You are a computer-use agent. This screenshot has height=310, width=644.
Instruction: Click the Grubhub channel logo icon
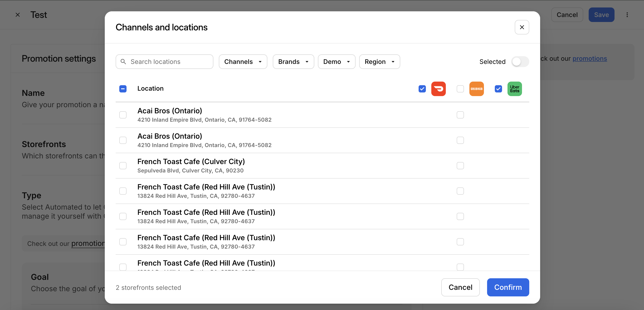pyautogui.click(x=476, y=89)
